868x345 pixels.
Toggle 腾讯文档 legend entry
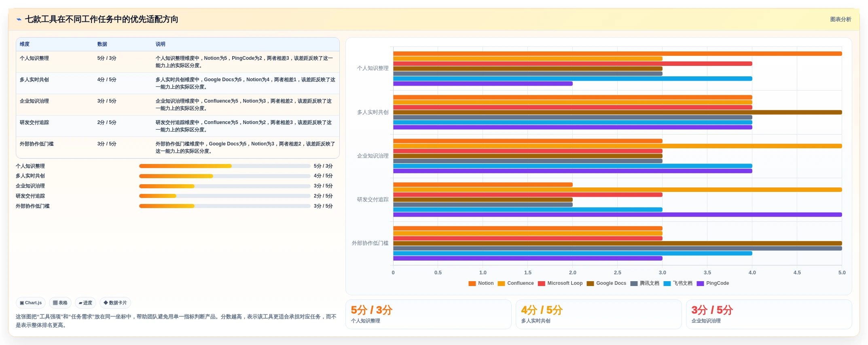(x=645, y=284)
